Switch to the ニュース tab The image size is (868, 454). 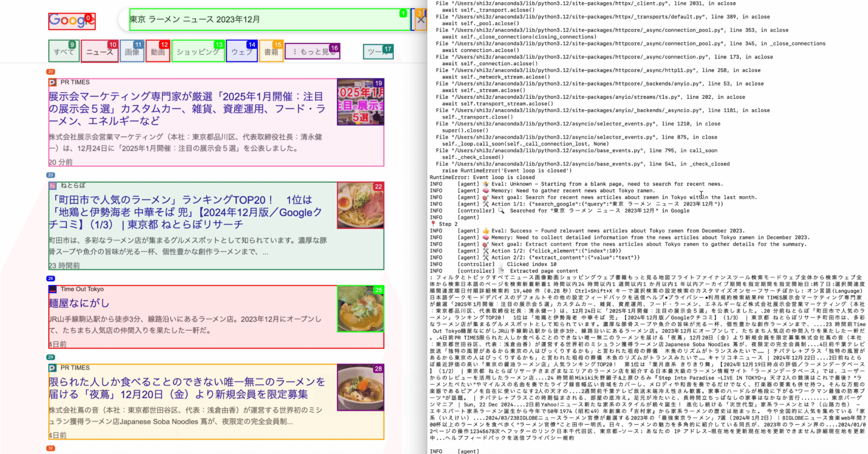[99, 51]
